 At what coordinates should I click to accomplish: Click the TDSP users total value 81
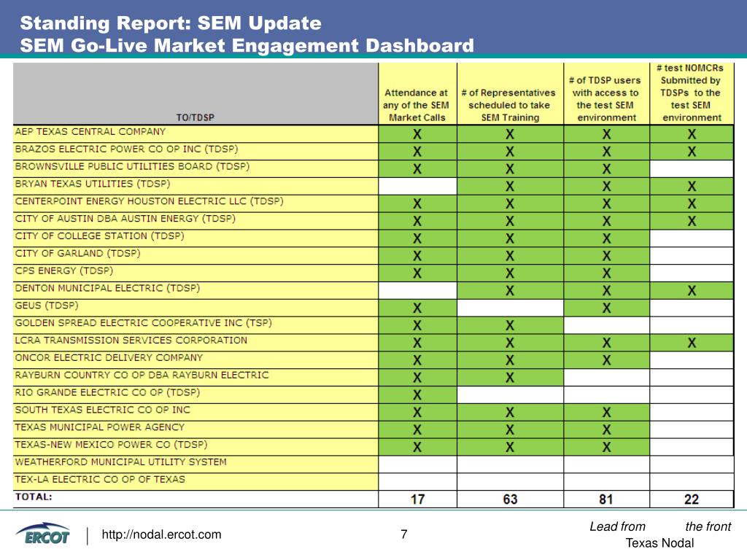click(606, 499)
